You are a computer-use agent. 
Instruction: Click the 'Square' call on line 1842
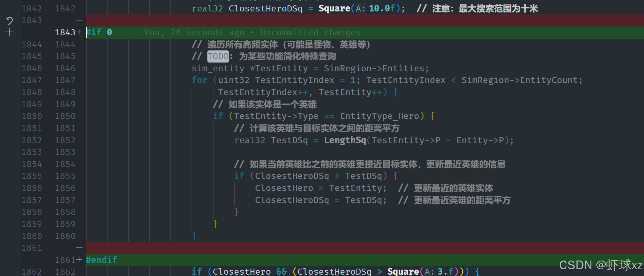334,8
